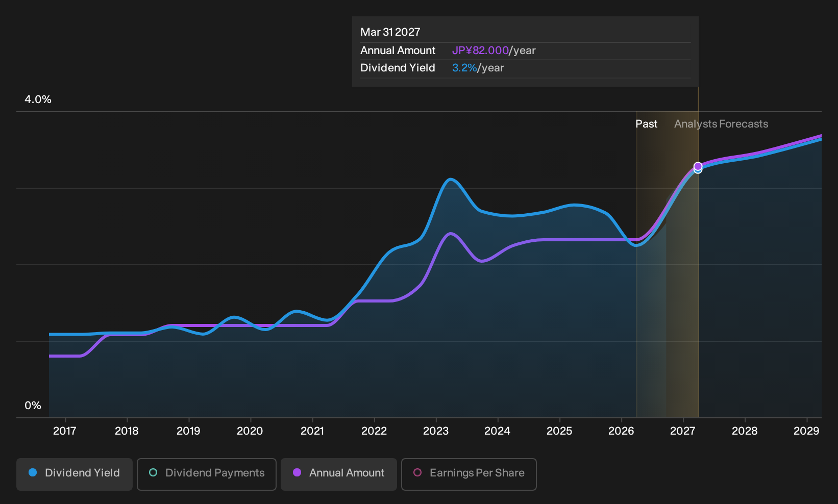Click the purple Annual Amount legend dot
Screen dimensions: 838x504
tap(297, 472)
